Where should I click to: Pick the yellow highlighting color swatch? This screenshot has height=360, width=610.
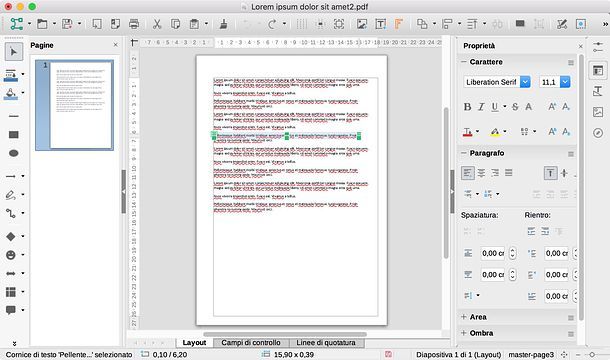click(494, 132)
